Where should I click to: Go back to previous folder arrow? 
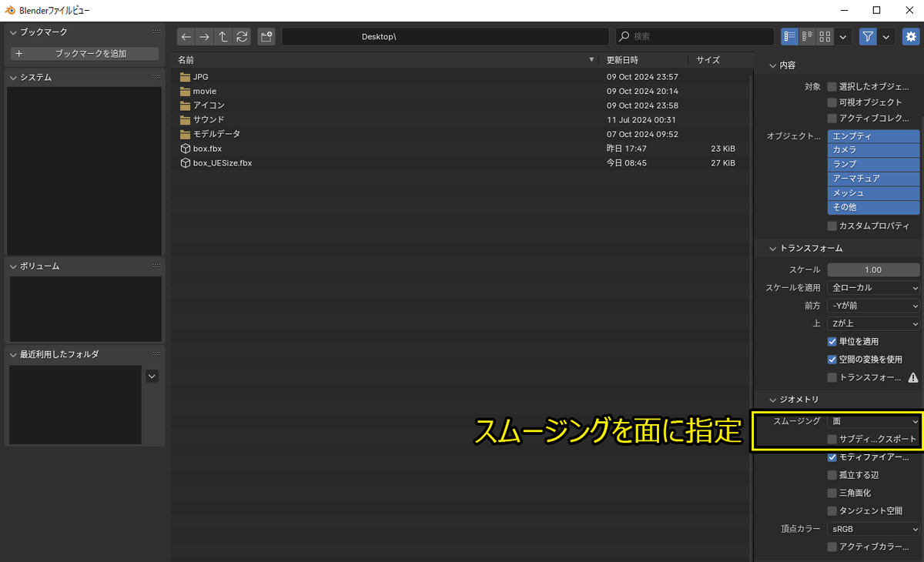(x=186, y=37)
